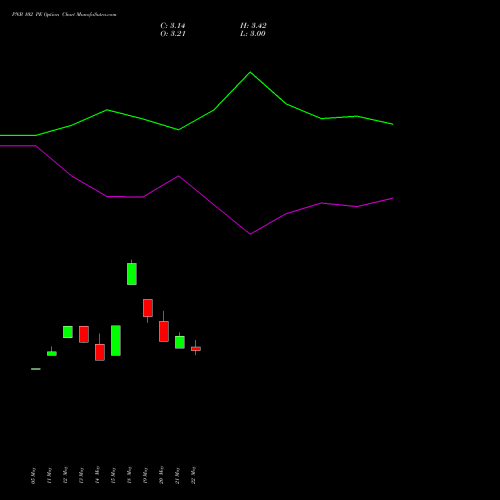Select the green candle above 21 May
Image resolution: width=500 pixels, height=500 pixels.
[x=180, y=342]
